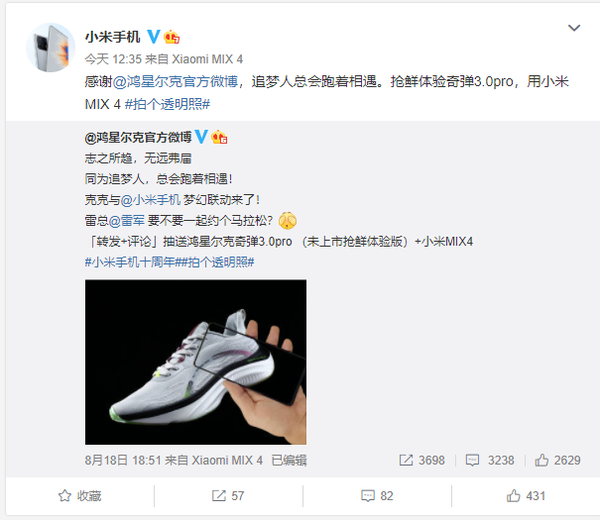This screenshot has height=520, width=600.
Task: Click the verified V badge of 鸿星尔克官方微博
Action: 201,137
